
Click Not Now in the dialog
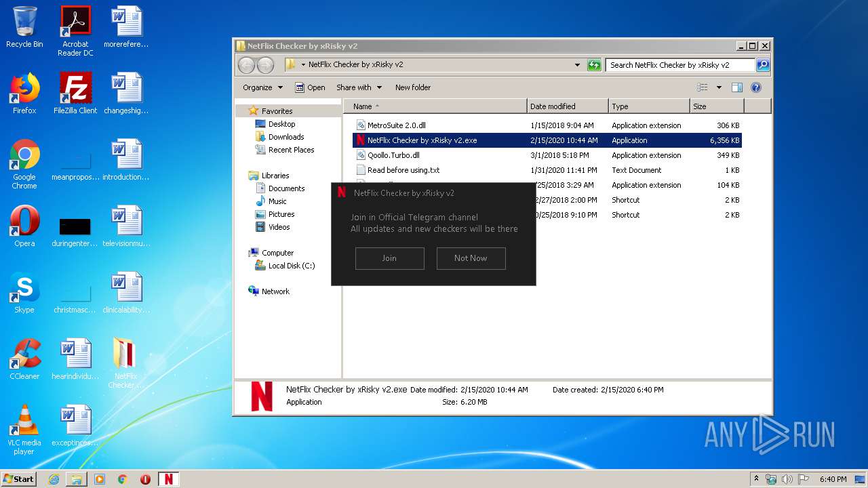(471, 258)
